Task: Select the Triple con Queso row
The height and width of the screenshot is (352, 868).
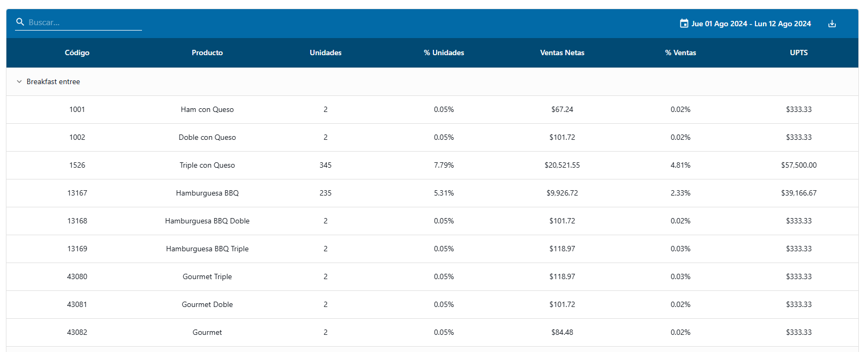Action: [207, 165]
